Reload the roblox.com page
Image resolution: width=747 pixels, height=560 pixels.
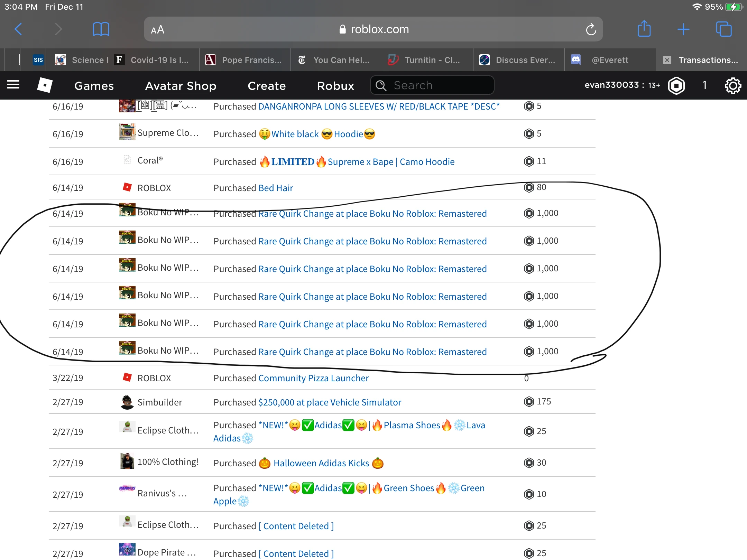(591, 29)
